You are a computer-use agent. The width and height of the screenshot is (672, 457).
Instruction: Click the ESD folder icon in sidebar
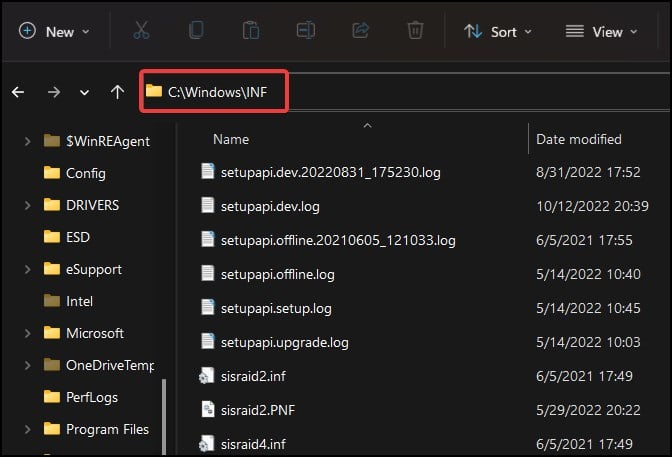52,236
